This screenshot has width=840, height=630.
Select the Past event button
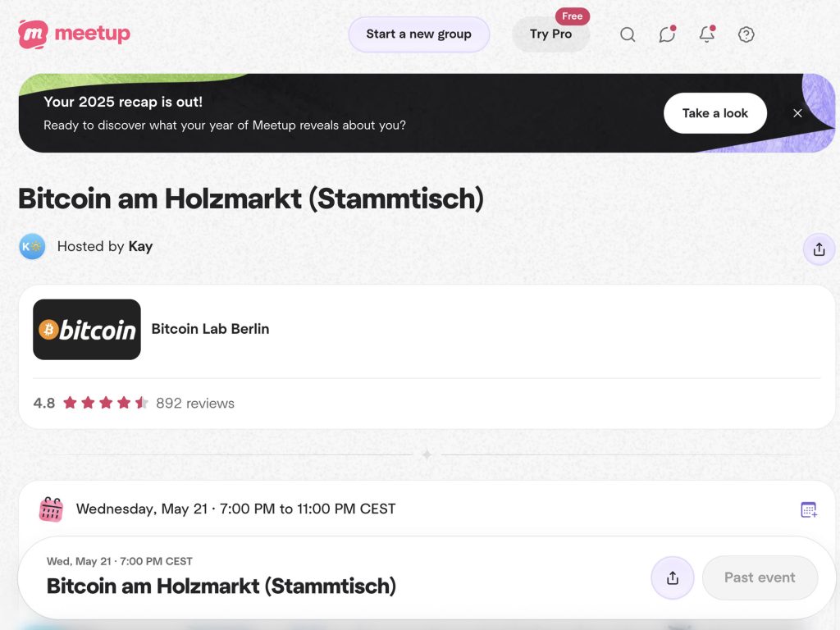760,577
